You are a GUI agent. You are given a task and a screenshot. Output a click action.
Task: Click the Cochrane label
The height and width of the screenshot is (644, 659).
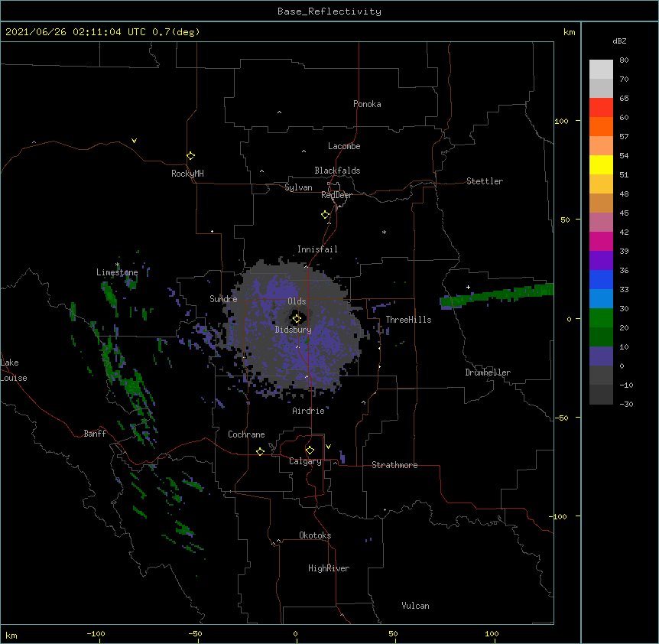click(x=246, y=434)
